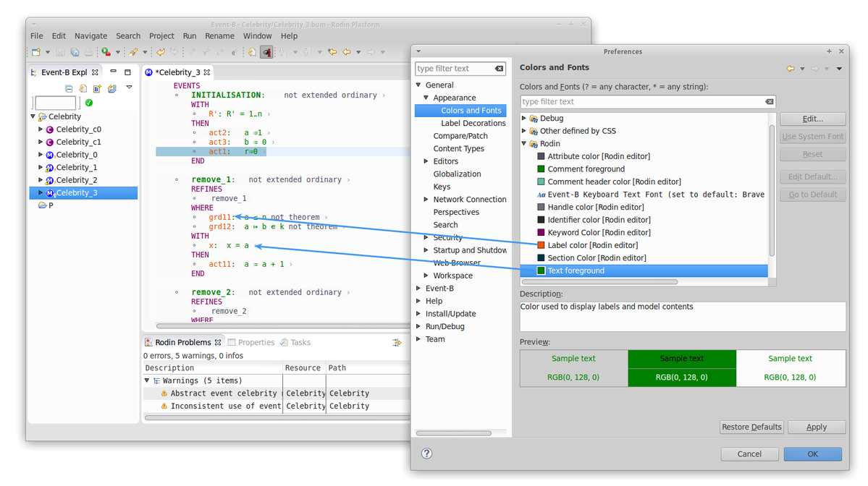Click the green checkmark icon in explorer
Image resolution: width=868 pixels, height=486 pixels.
coord(89,103)
